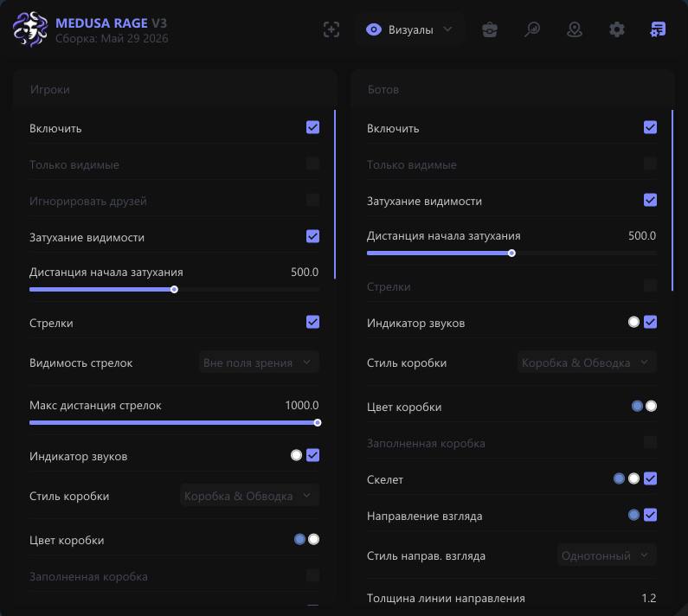Click the Игроки panel scrollbar

(x=335, y=195)
